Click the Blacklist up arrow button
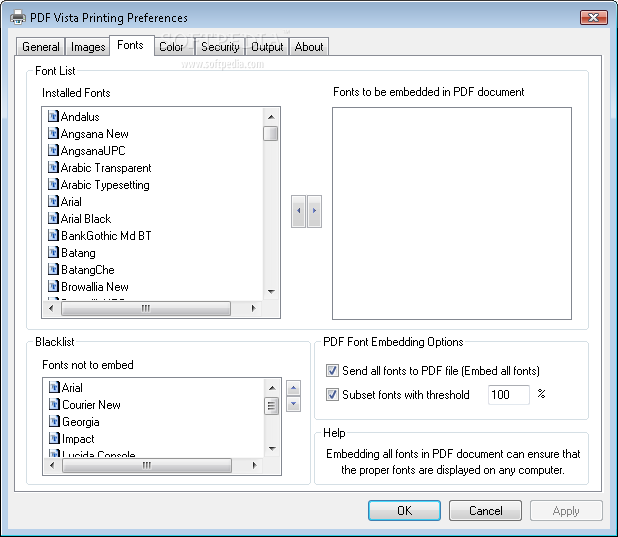Image resolution: width=618 pixels, height=537 pixels. (x=293, y=388)
